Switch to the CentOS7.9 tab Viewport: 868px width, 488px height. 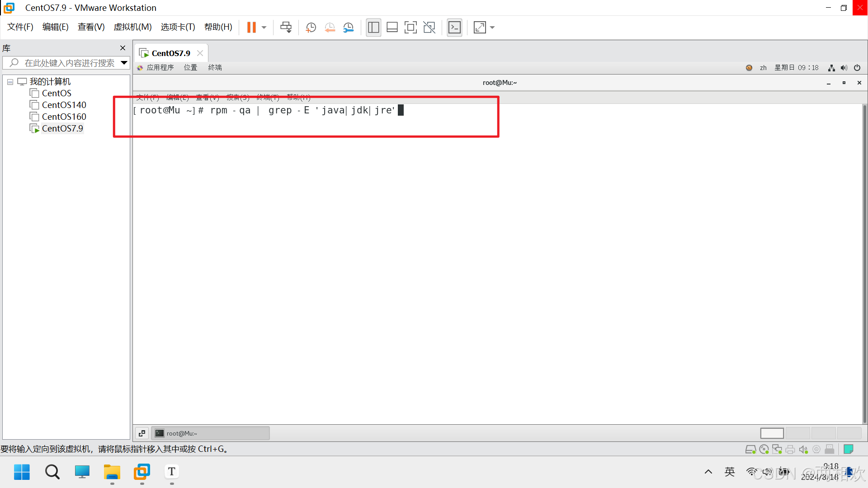(170, 53)
